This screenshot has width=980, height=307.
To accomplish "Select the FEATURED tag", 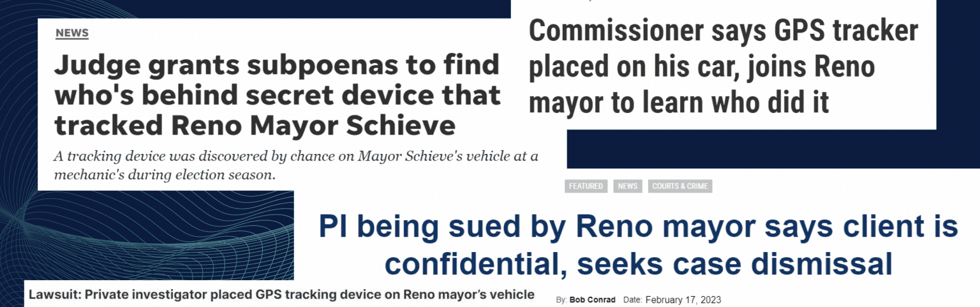I will click(x=586, y=186).
